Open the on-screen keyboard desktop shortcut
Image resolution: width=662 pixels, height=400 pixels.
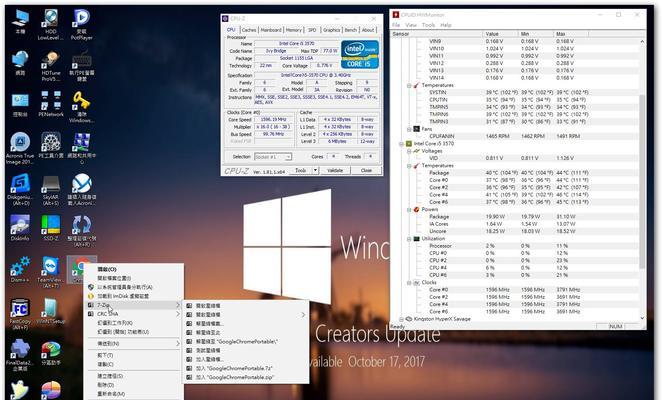click(81, 66)
